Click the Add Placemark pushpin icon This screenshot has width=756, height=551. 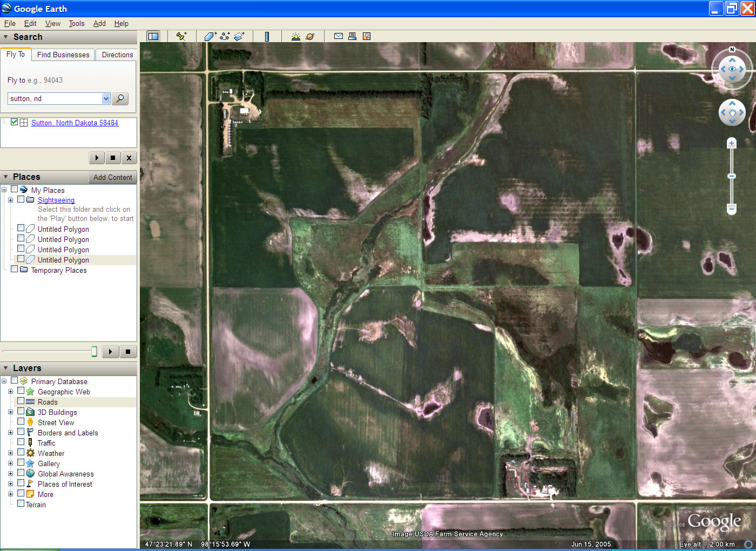click(x=181, y=36)
